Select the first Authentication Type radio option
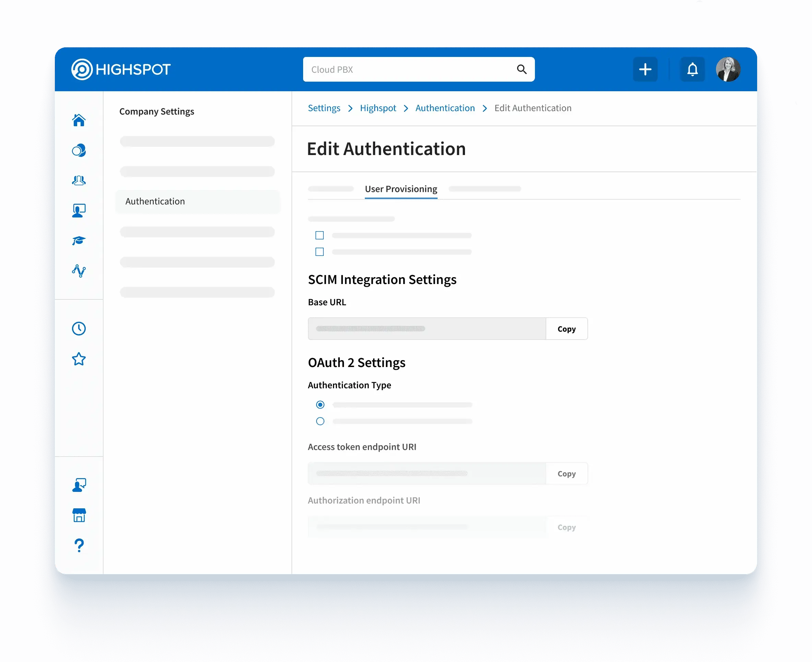 (320, 405)
